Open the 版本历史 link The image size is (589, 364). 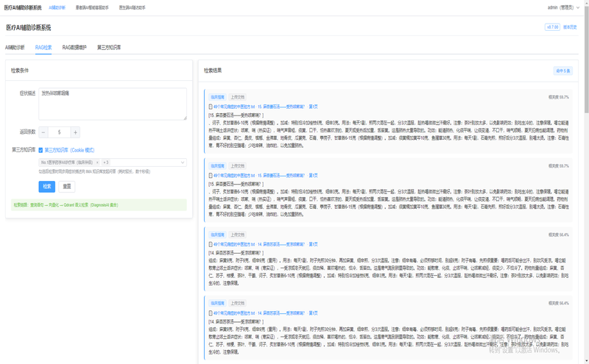coord(570,27)
